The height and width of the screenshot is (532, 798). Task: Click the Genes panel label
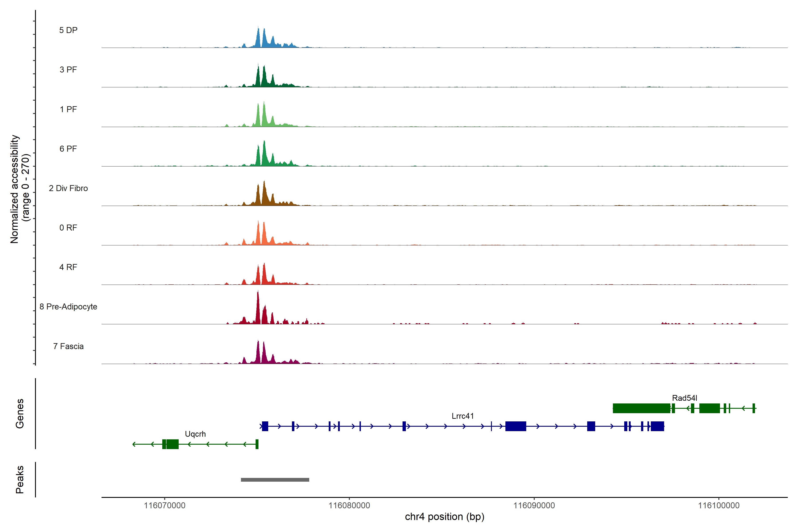coord(20,414)
